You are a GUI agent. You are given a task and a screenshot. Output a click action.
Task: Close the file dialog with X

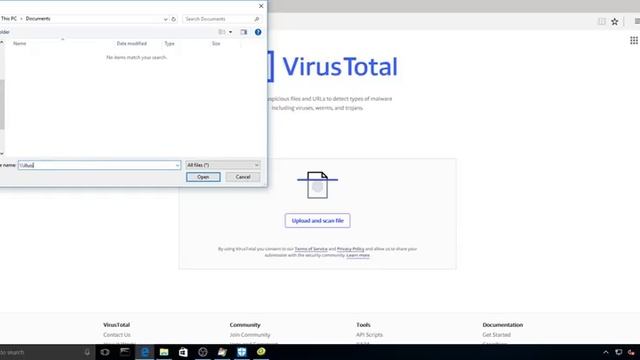[x=261, y=6]
